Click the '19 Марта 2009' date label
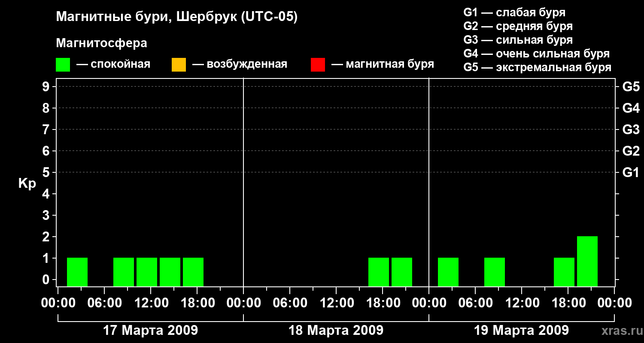 click(522, 330)
